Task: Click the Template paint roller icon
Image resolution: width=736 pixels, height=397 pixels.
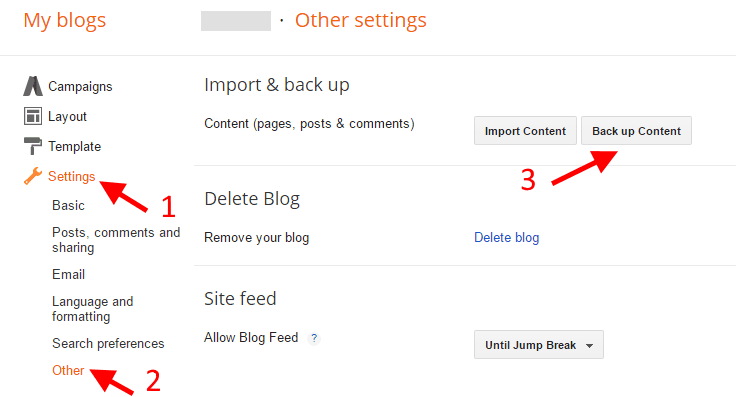Action: point(32,146)
